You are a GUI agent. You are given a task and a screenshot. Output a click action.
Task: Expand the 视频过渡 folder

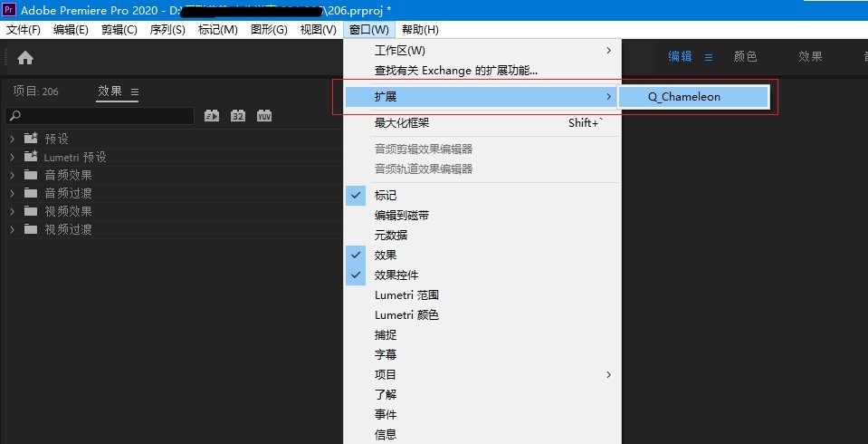coord(12,229)
